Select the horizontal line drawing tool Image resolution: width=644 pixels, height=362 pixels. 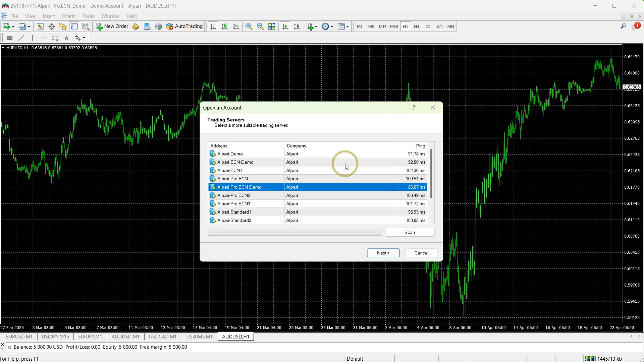pos(44,38)
